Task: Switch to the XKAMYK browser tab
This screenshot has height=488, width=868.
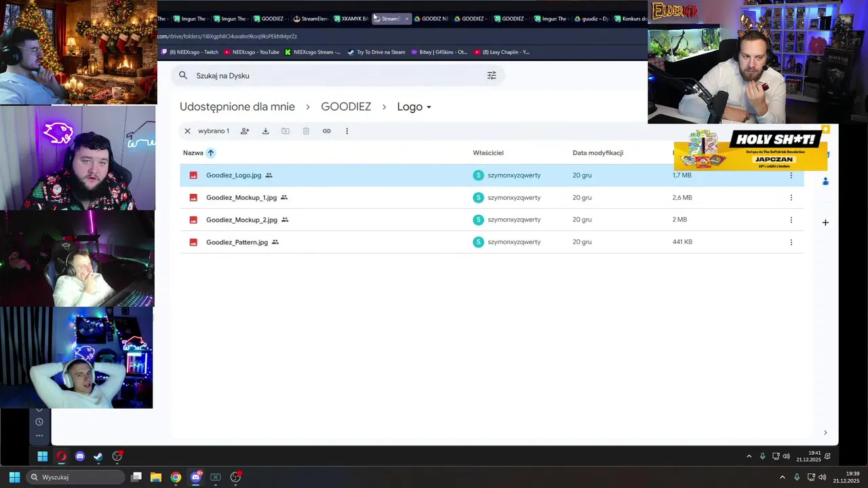Action: (x=351, y=19)
